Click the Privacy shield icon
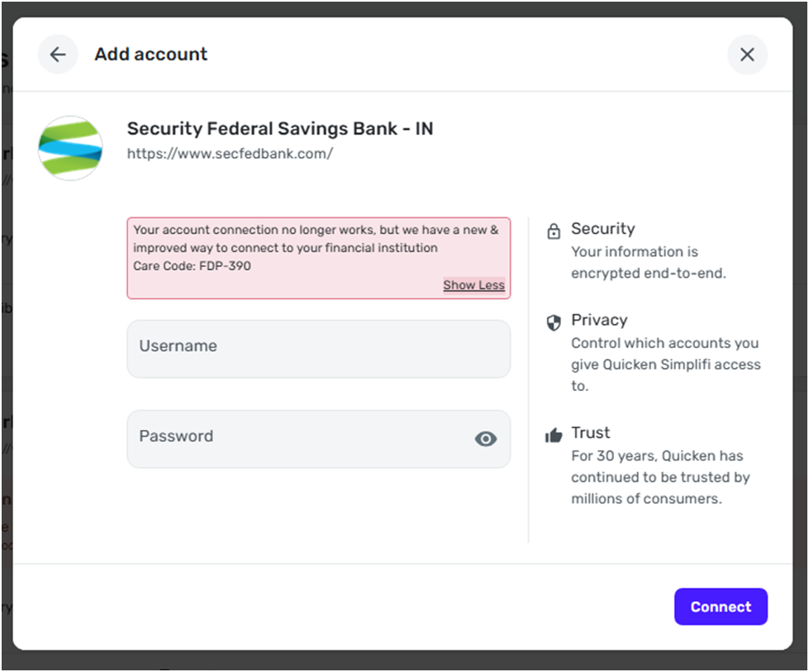 [x=554, y=322]
